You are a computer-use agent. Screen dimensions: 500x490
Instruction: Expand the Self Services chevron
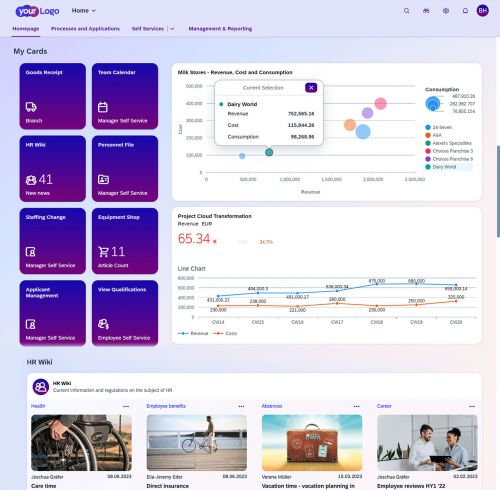[172, 29]
